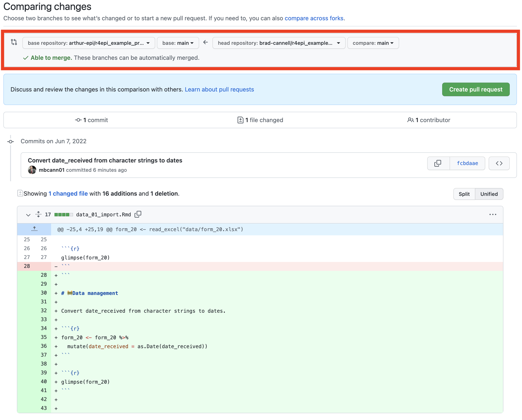
Task: Select the 1 commit tab
Action: [x=91, y=120]
